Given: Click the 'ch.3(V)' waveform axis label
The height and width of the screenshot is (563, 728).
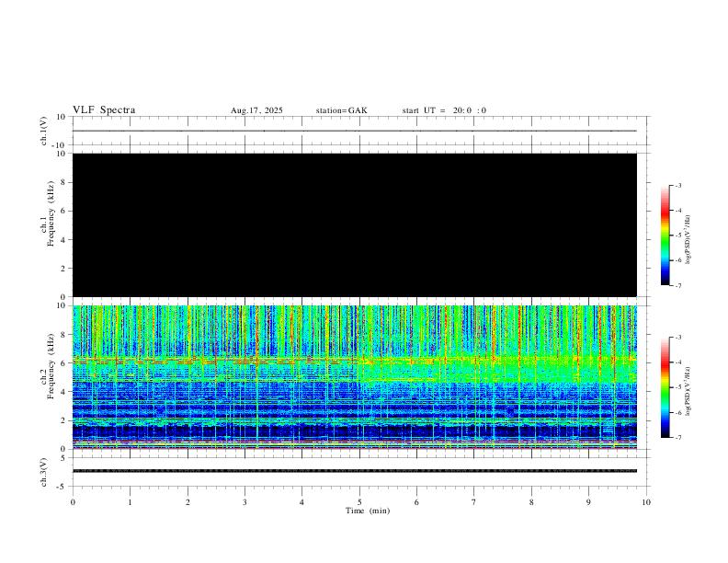Looking at the screenshot, I should click(x=44, y=472).
